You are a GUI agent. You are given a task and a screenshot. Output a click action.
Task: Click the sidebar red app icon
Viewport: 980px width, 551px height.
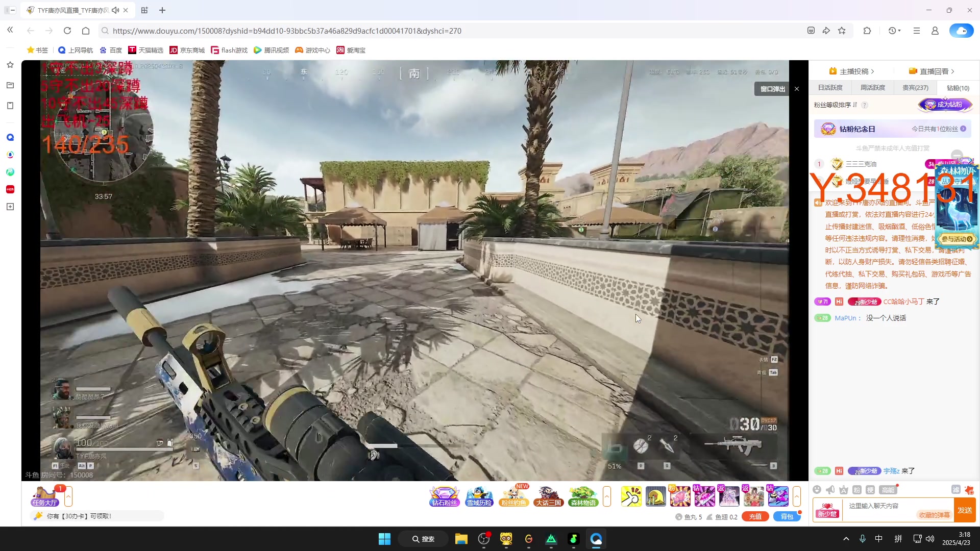coord(10,189)
